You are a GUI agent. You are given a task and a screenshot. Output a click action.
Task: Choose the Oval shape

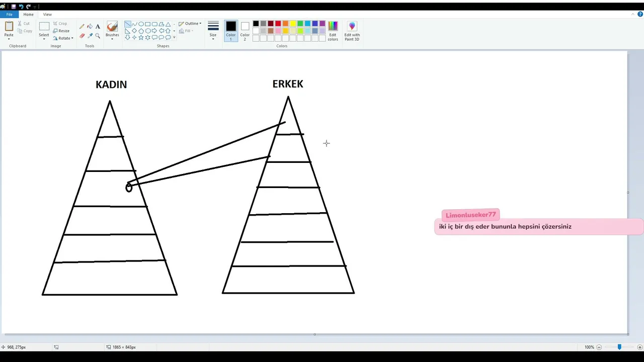[x=141, y=24]
